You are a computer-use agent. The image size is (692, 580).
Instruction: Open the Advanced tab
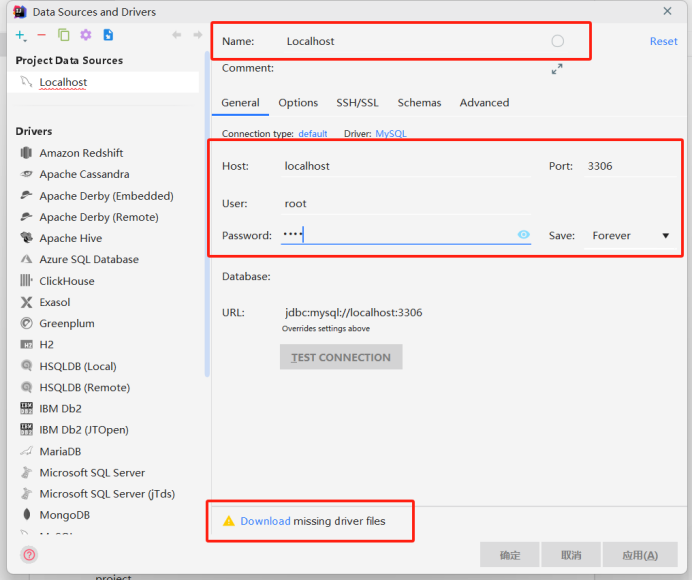point(484,103)
